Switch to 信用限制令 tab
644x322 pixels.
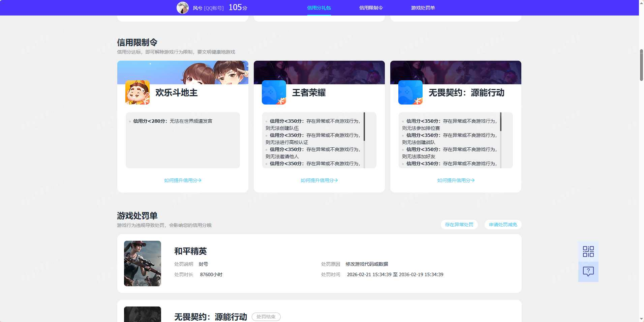tap(371, 8)
